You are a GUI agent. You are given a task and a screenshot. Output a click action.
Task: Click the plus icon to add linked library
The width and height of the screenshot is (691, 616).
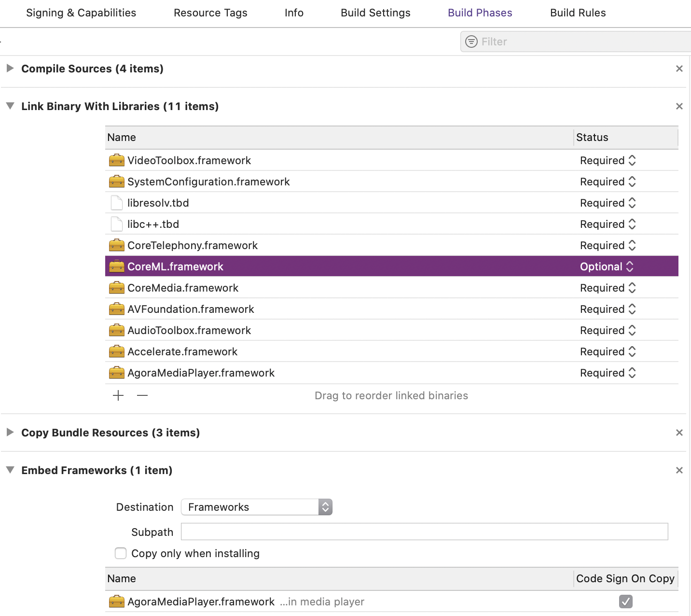click(118, 396)
